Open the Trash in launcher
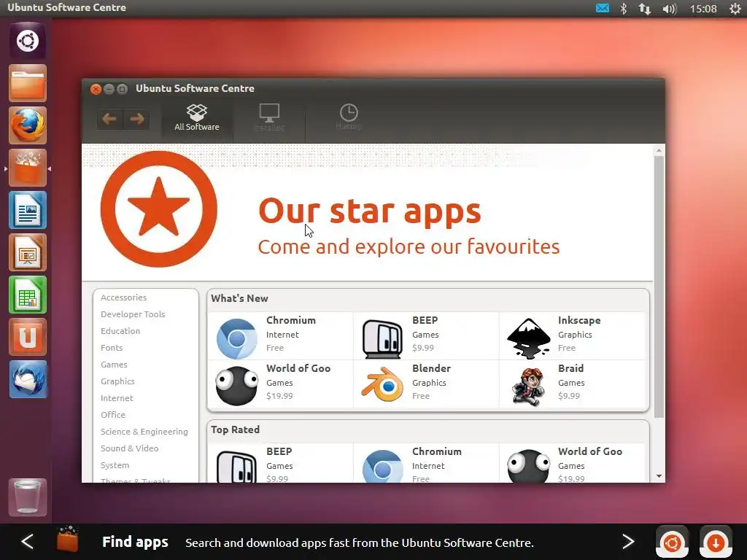 (x=28, y=497)
